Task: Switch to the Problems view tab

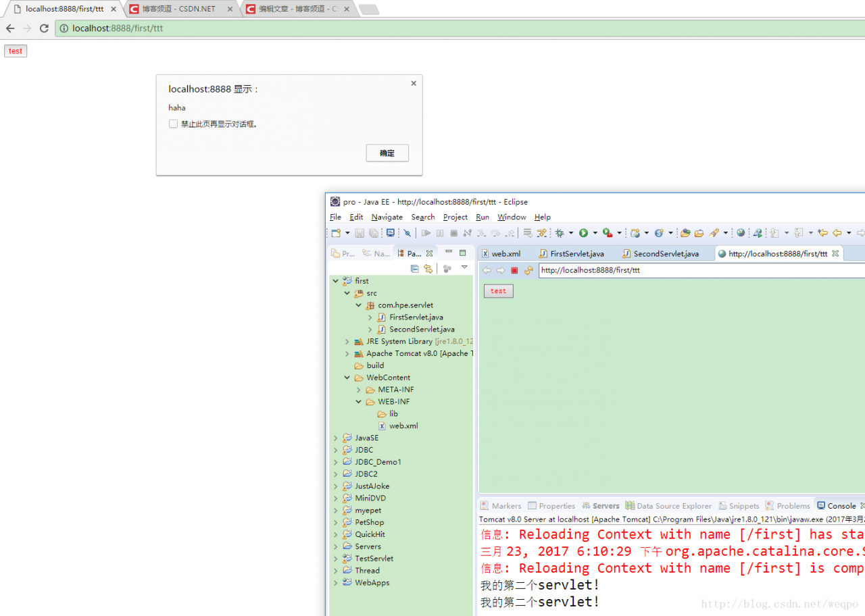Action: 787,506
